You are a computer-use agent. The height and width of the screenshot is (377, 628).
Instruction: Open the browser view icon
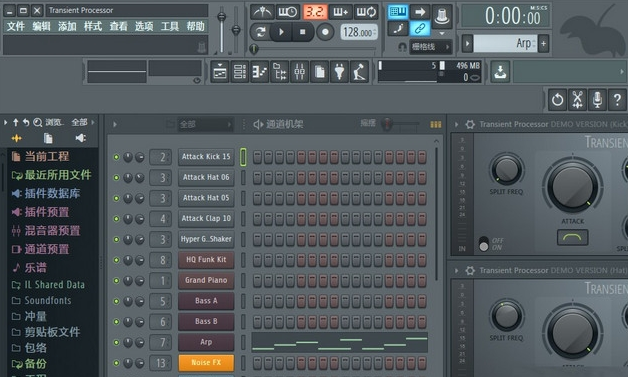(280, 72)
